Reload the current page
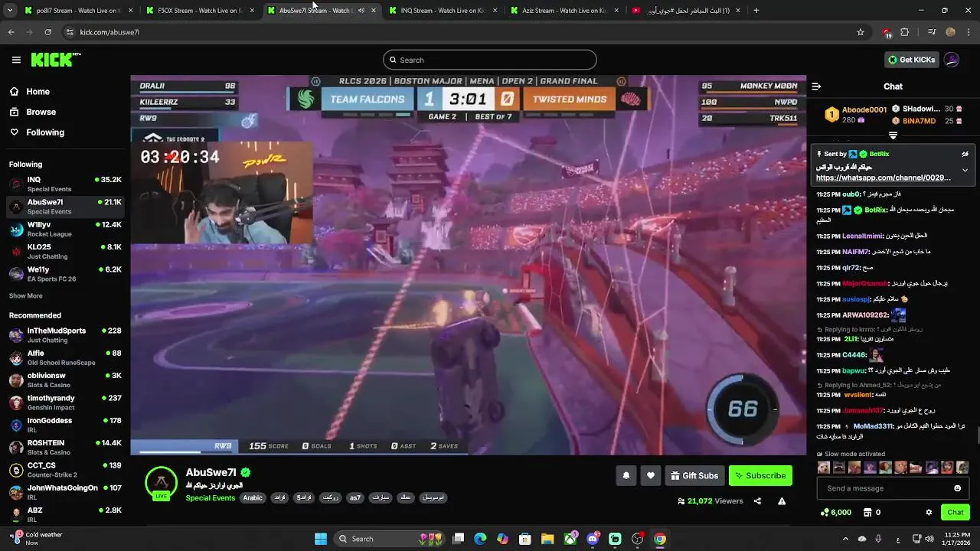This screenshot has width=980, height=551. (x=48, y=32)
